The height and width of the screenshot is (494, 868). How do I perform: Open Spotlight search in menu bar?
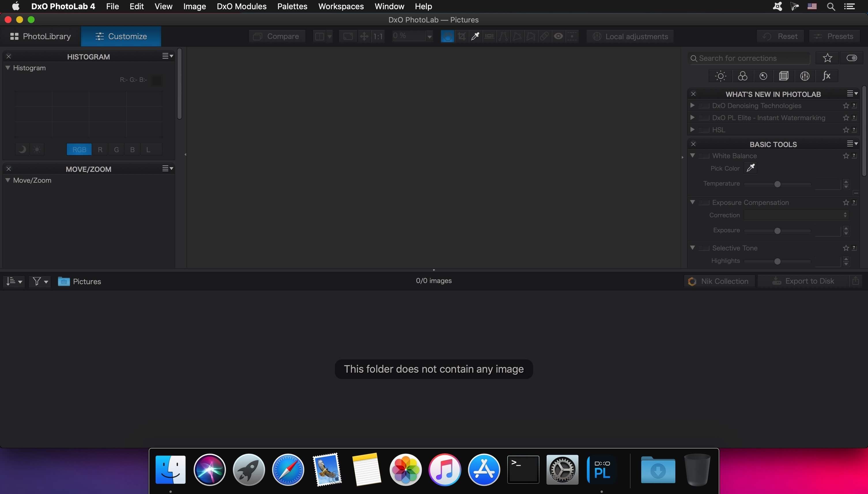[x=831, y=6]
